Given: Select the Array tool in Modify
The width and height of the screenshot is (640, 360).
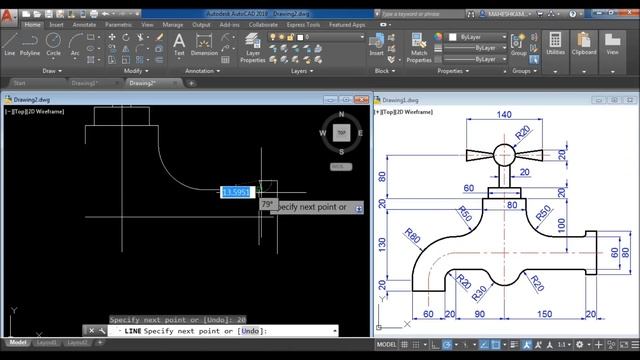Looking at the screenshot, I should pyautogui.click(x=140, y=60).
